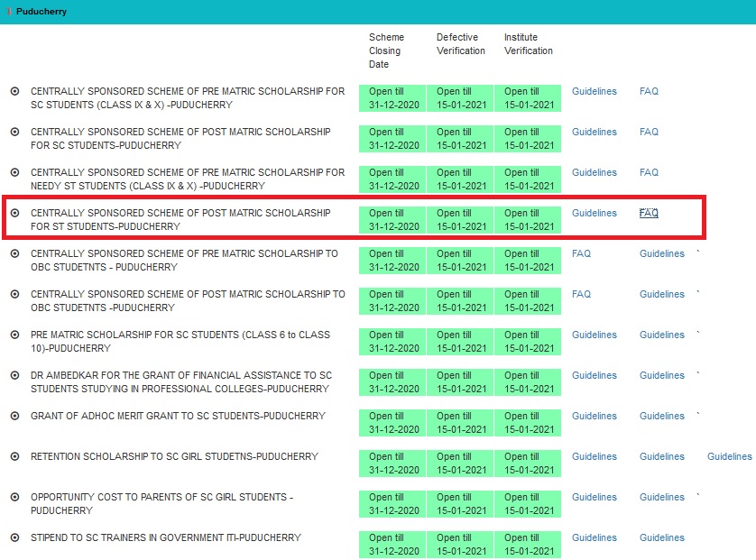Select scheme name Pre Matric Scholarship for SC Students (Class IX & X)
Screen dimensions: 756x560
pos(188,97)
